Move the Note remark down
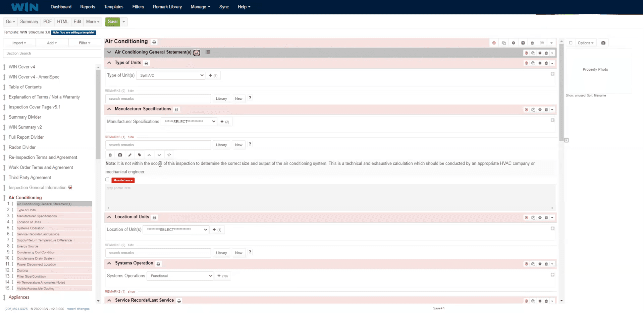The image size is (644, 313). [159, 155]
